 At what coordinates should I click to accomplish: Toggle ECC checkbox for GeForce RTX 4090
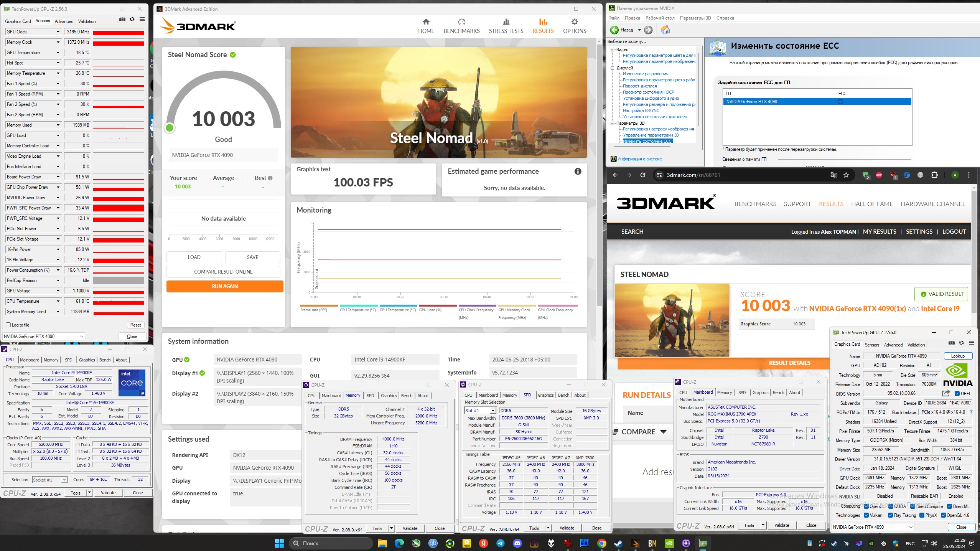click(840, 102)
